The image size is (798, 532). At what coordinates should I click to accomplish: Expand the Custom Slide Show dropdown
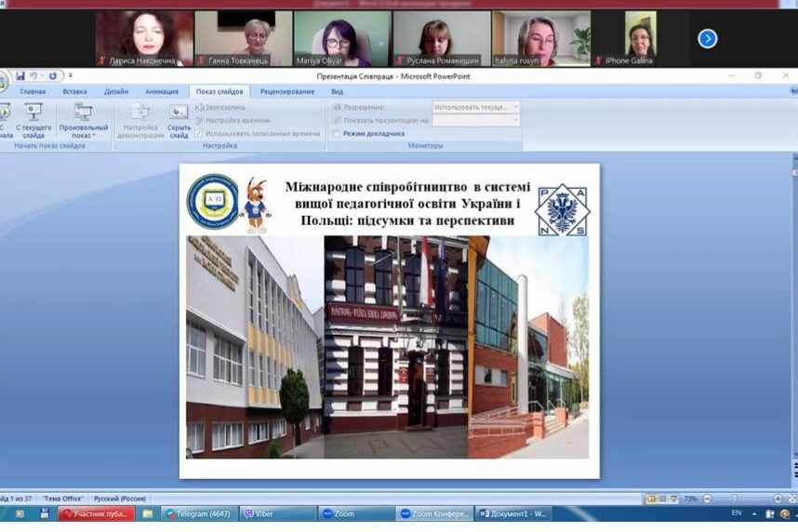(x=83, y=121)
